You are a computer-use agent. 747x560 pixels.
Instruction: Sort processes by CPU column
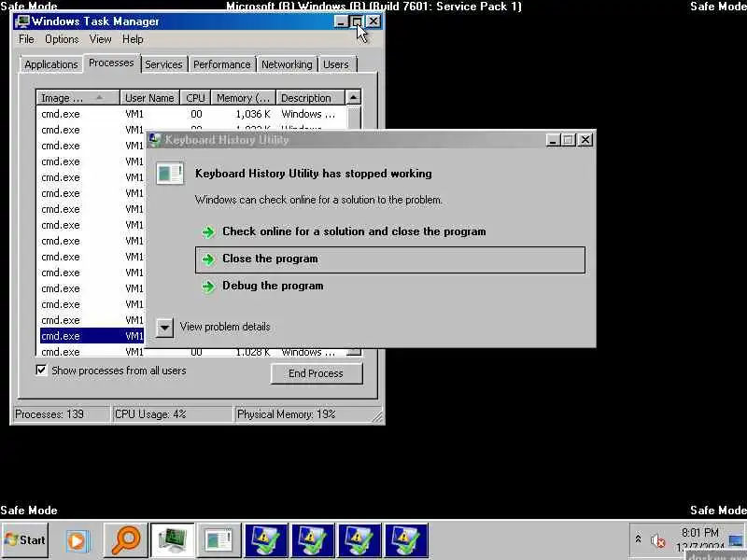(195, 98)
